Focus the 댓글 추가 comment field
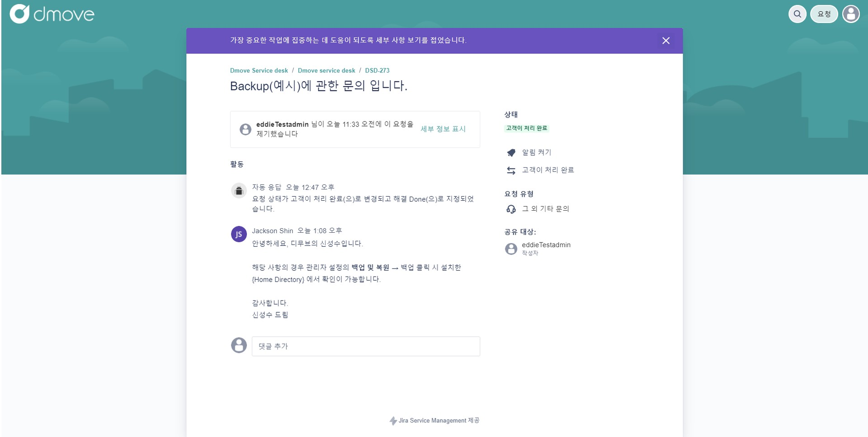 click(x=366, y=346)
